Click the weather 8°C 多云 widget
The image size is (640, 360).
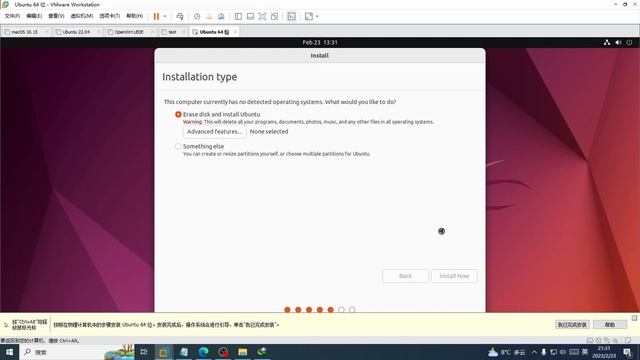[x=507, y=352]
